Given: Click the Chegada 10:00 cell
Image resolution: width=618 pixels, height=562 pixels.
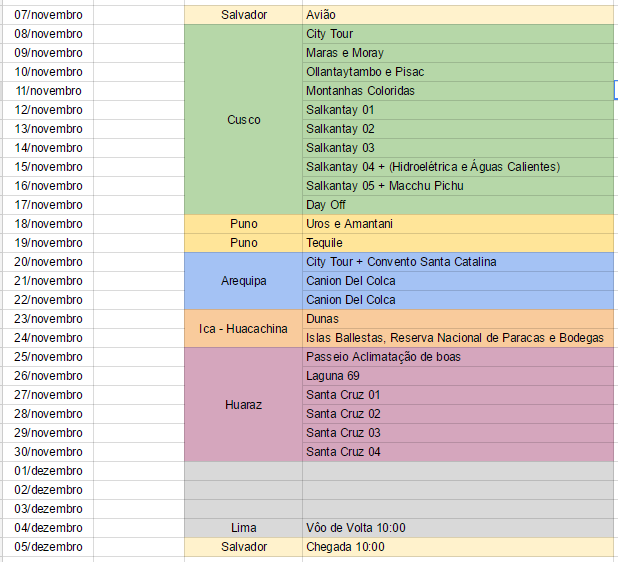Looking at the screenshot, I should coord(457,547).
